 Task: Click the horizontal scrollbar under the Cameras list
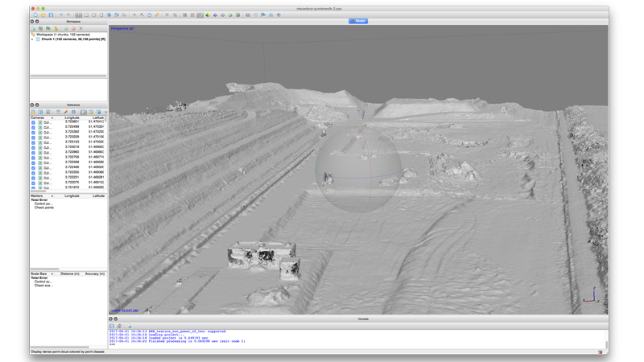tap(38, 191)
